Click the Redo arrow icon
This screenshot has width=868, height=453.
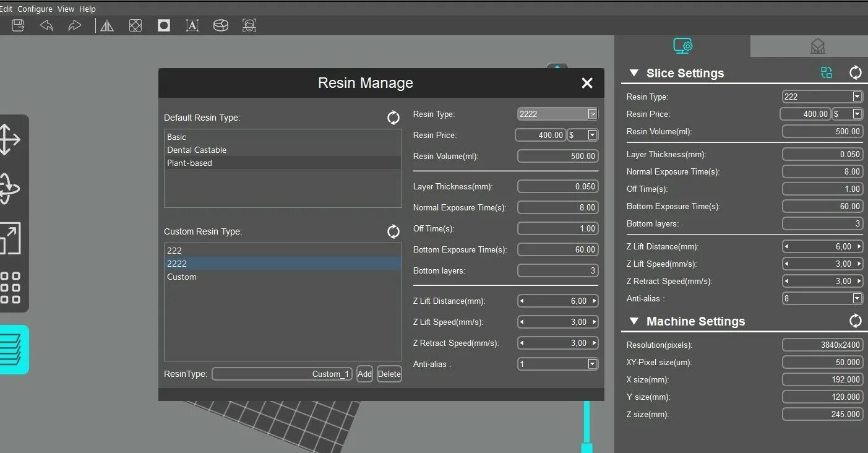coord(74,25)
